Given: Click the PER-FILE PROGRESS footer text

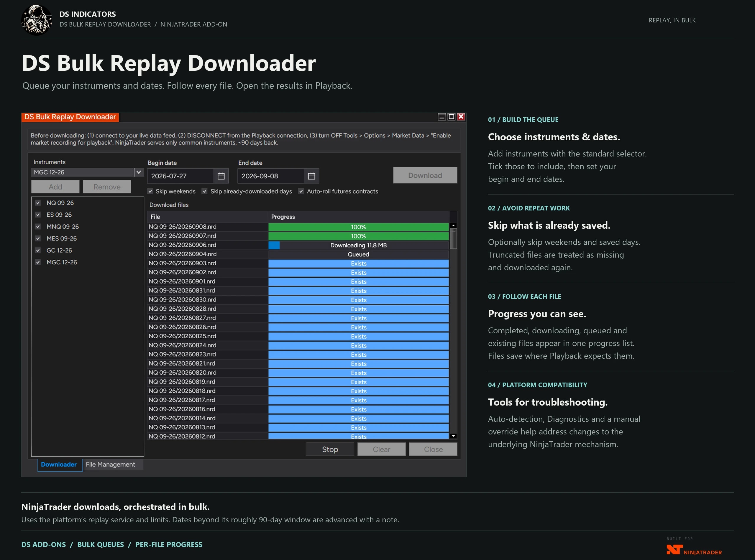Looking at the screenshot, I should (169, 544).
